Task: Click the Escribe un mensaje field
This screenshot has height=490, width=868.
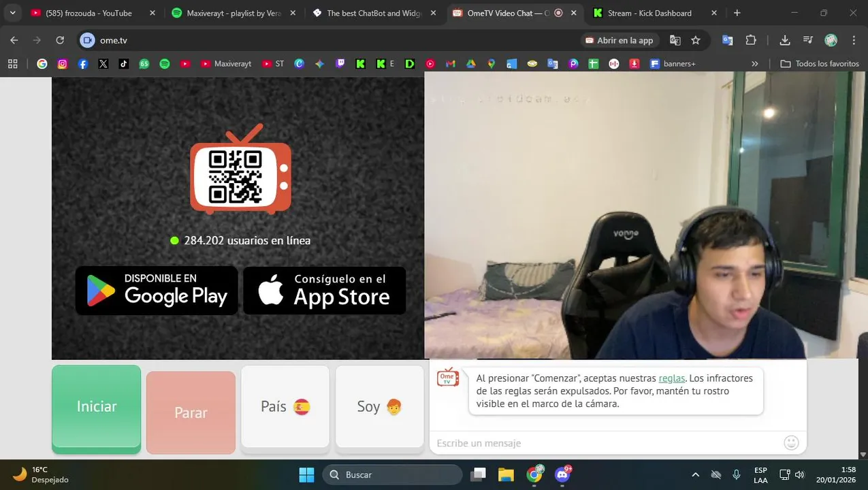Action: 606,443
